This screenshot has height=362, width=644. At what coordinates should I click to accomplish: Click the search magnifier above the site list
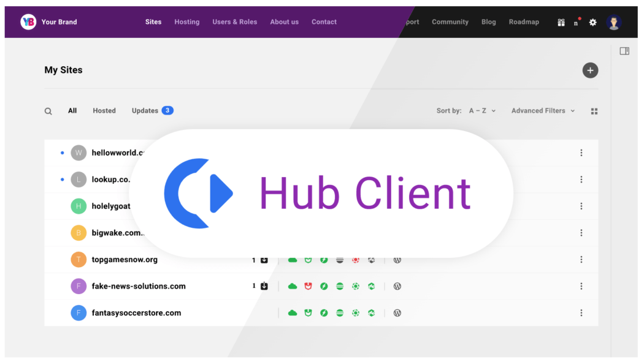(48, 111)
